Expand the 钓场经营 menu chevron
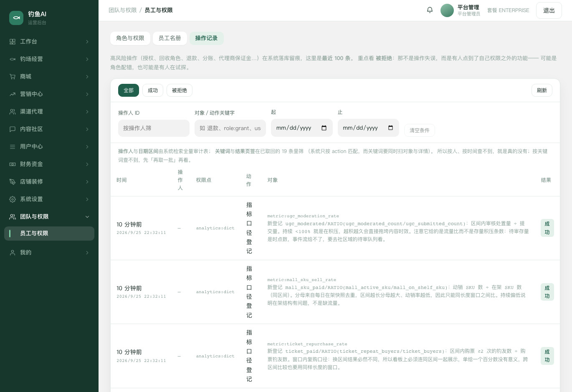The width and height of the screenshot is (572, 392). [x=87, y=59]
